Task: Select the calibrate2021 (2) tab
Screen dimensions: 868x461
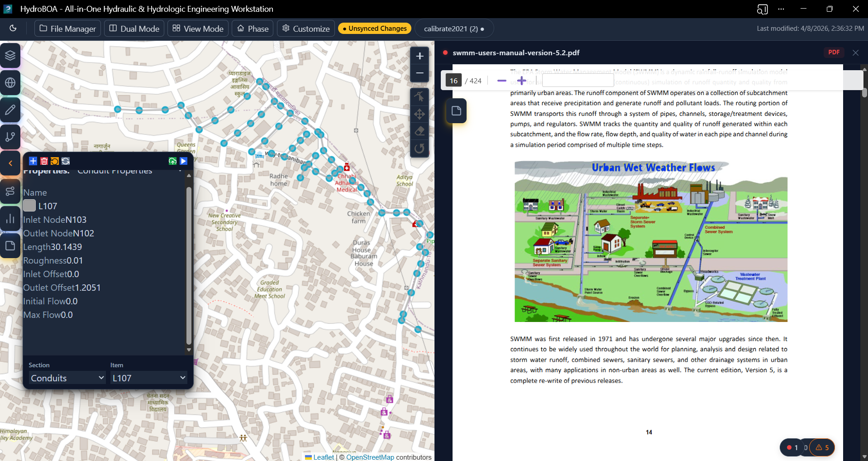Action: coord(453,29)
